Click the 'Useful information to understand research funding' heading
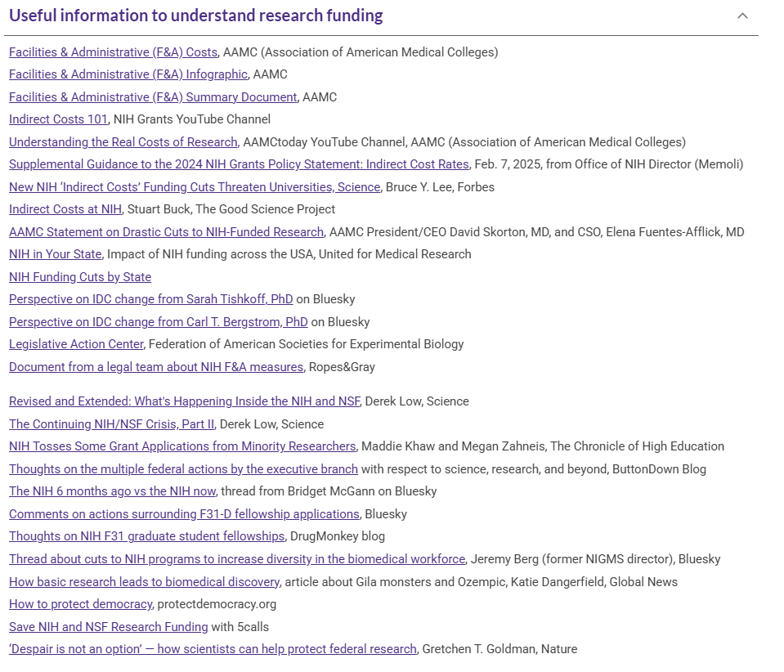 (x=196, y=16)
